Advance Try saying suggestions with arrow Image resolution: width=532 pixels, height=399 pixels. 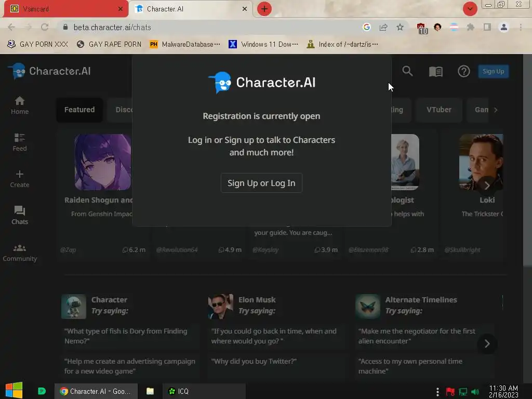(487, 344)
